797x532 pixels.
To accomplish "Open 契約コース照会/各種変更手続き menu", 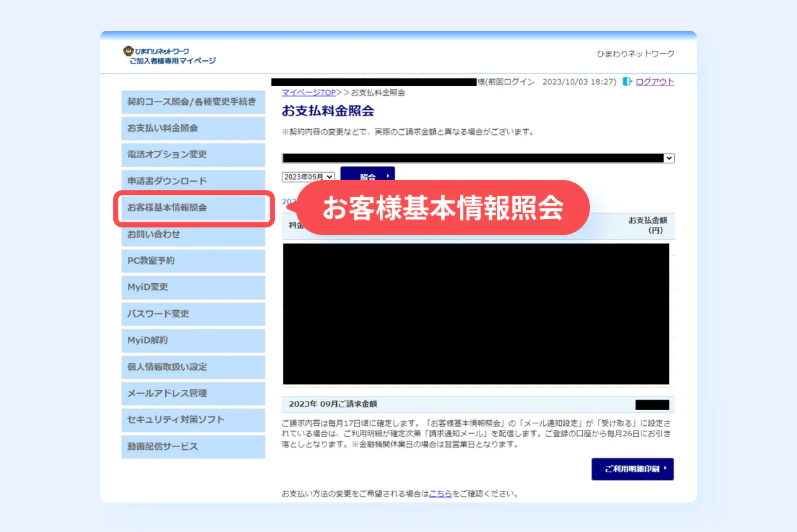I will (x=193, y=102).
